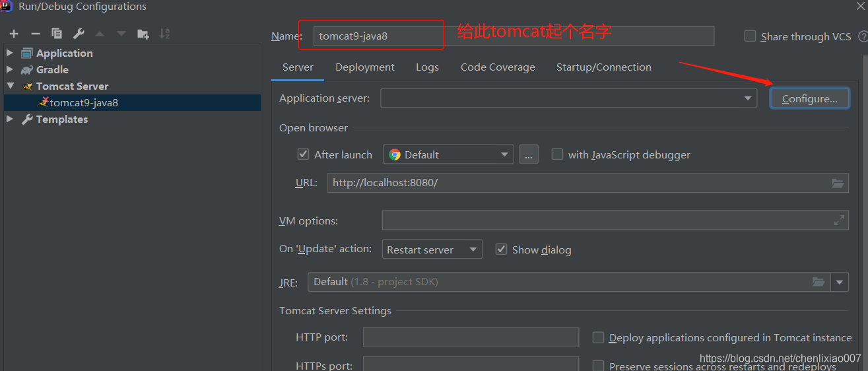Toggle Show dialog checkbox

(x=501, y=250)
